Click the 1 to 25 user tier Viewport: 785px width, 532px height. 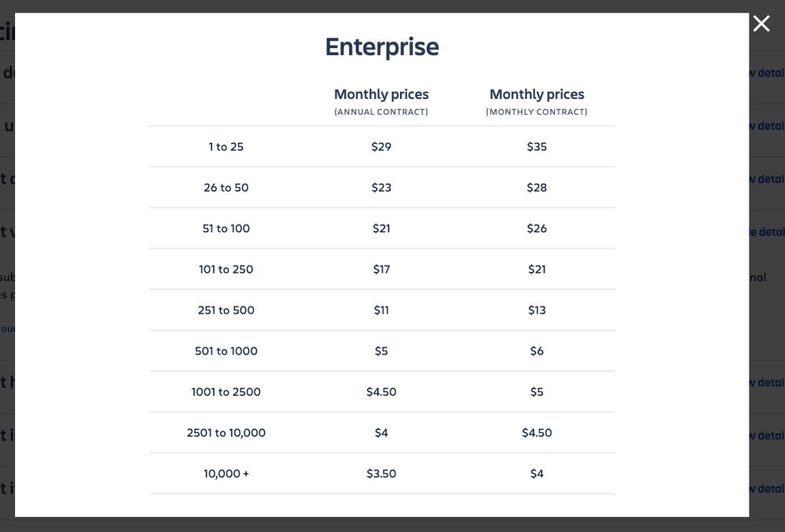coord(226,147)
